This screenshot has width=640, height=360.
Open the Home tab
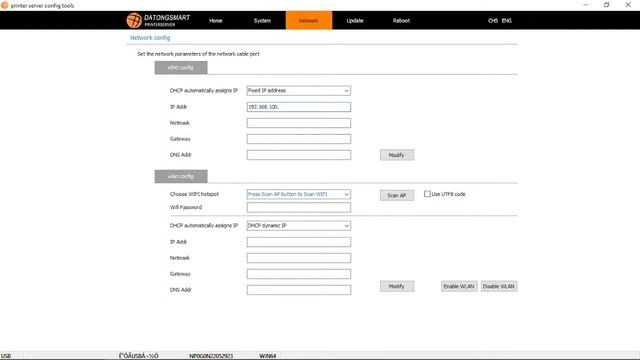point(216,20)
